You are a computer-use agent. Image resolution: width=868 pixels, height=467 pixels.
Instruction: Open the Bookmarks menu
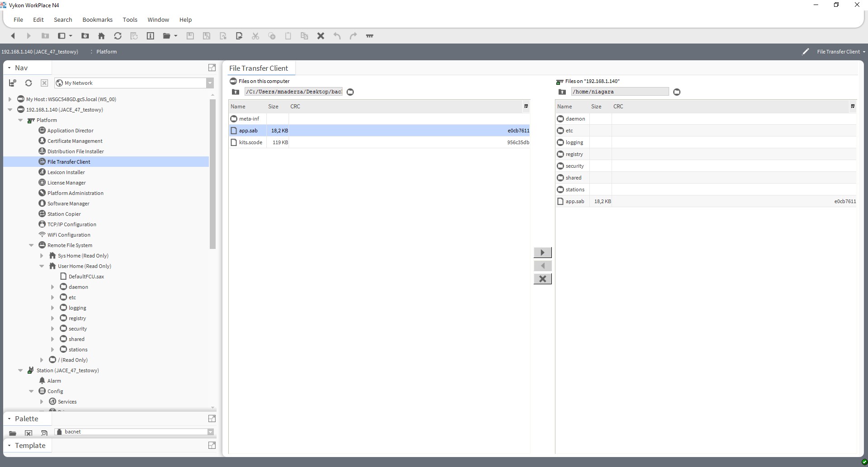(x=97, y=19)
